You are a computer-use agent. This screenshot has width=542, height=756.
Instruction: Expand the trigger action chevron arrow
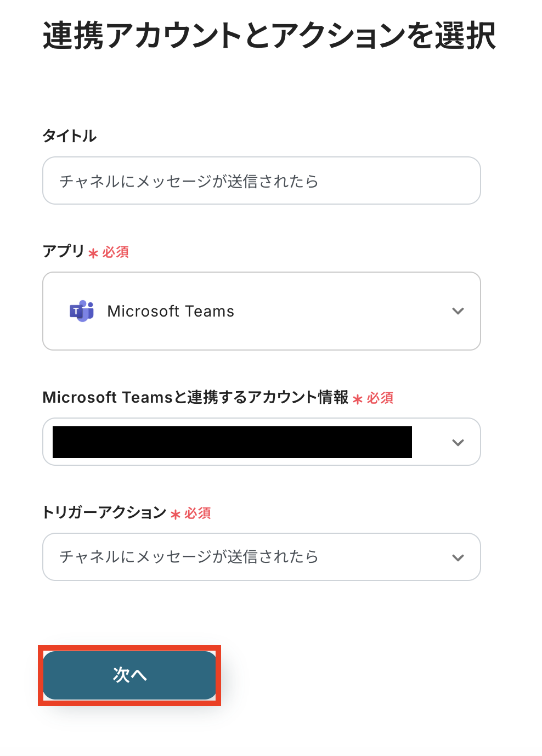(x=458, y=557)
